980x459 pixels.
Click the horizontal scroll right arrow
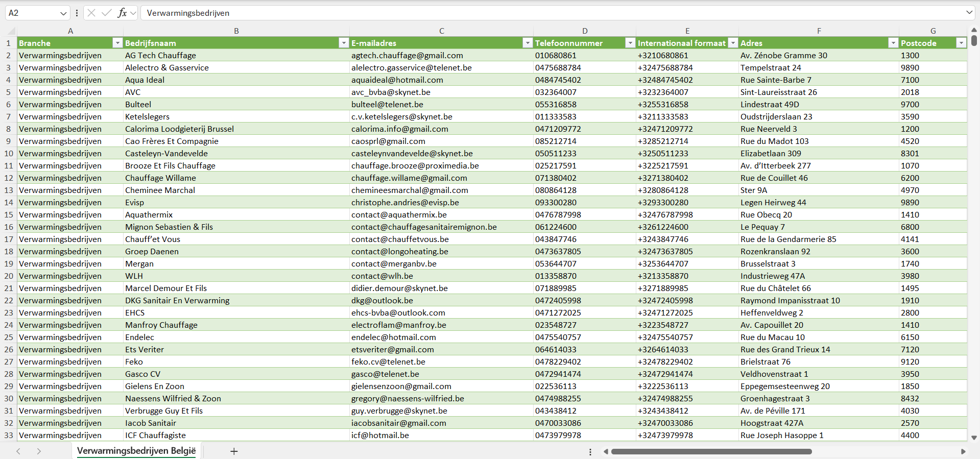(963, 451)
